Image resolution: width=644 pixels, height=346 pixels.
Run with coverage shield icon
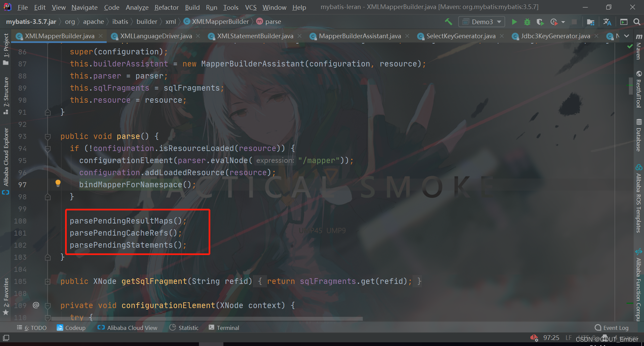coord(540,22)
